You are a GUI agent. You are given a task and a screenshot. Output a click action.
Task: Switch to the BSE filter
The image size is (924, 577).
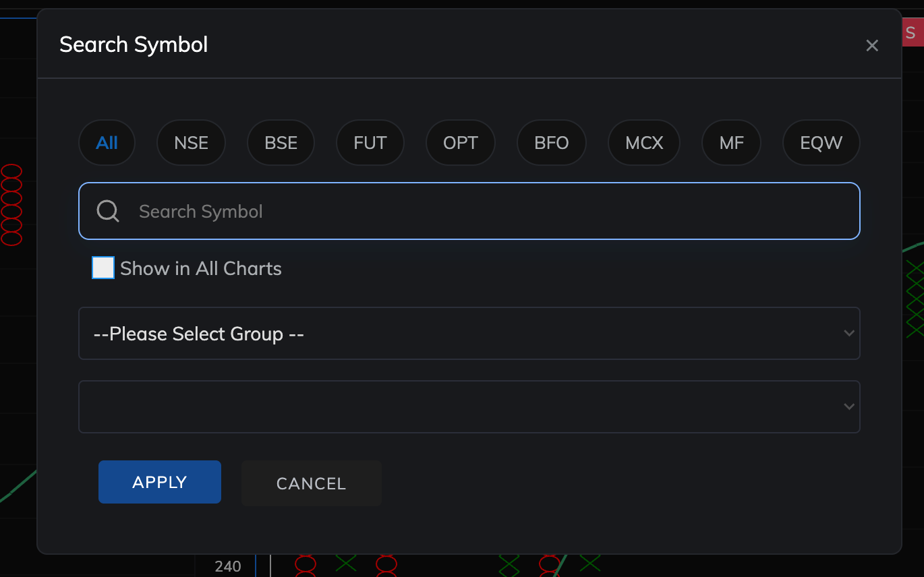pos(281,143)
